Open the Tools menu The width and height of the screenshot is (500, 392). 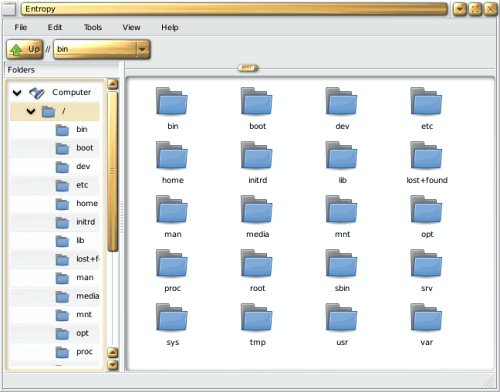coord(93,27)
